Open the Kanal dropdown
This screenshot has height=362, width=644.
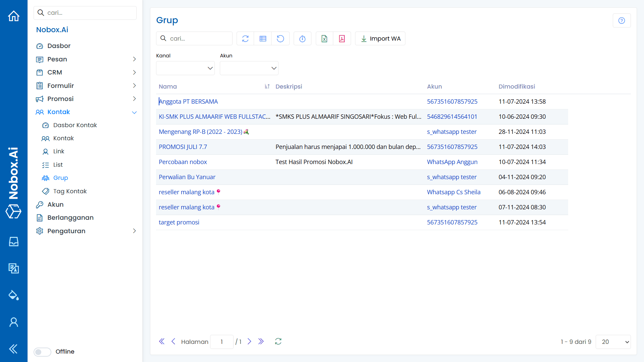point(185,68)
